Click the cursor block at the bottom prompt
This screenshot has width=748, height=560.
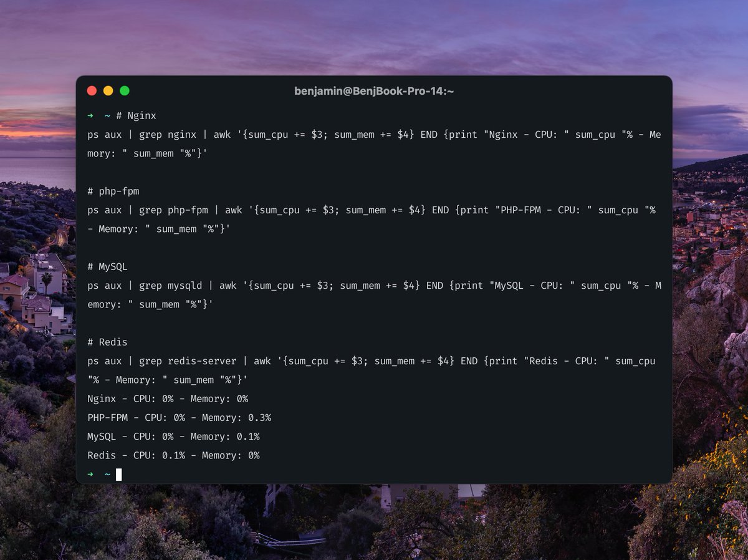118,475
